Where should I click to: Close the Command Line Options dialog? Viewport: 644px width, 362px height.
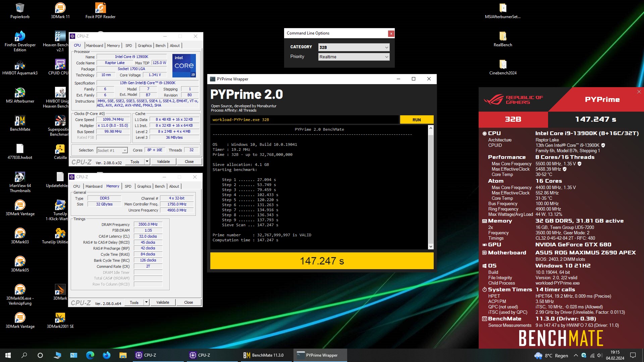(391, 34)
